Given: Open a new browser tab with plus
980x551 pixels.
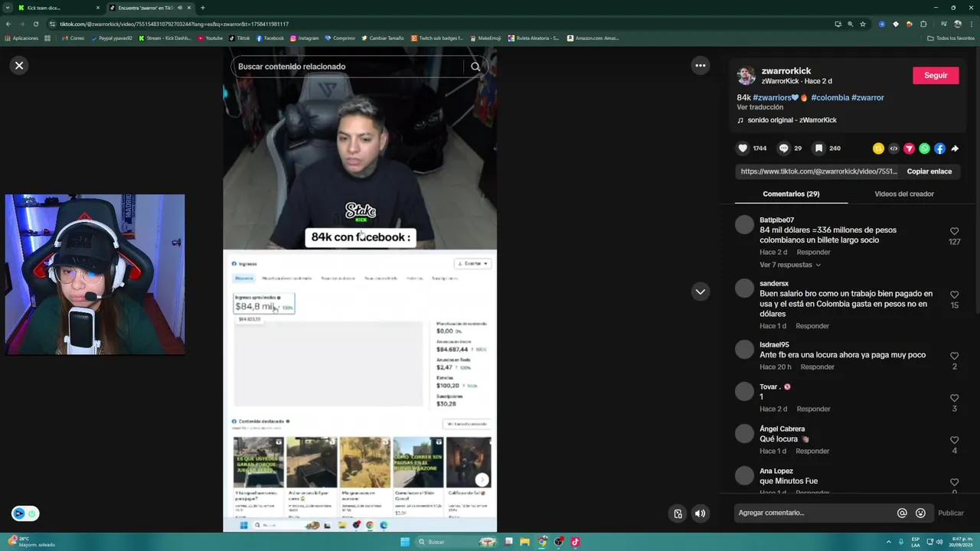Looking at the screenshot, I should tap(202, 8).
